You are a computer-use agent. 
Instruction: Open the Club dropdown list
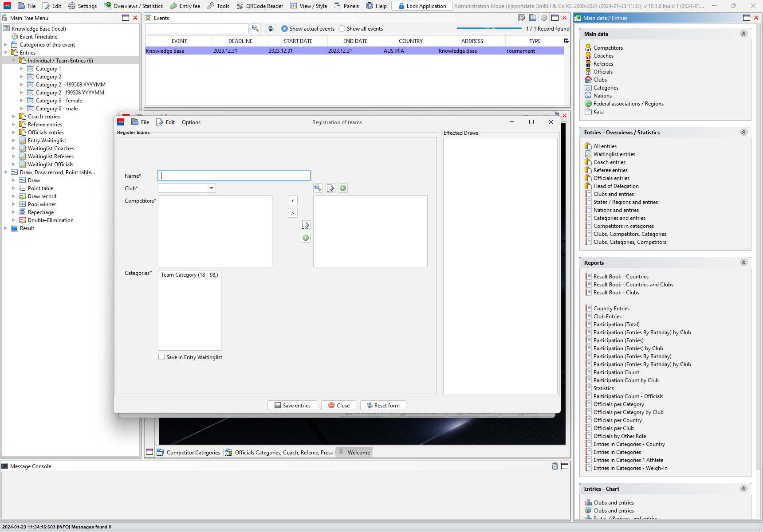(211, 188)
